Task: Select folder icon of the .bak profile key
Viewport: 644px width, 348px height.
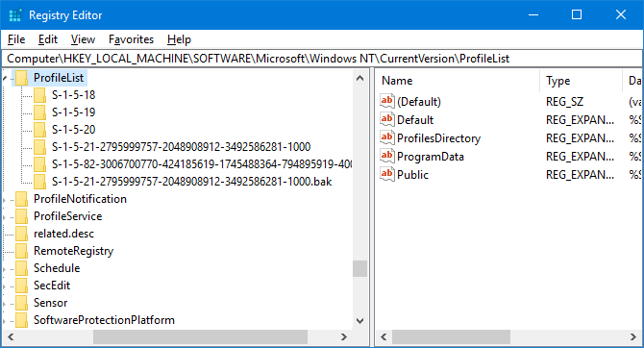Action: coord(39,182)
